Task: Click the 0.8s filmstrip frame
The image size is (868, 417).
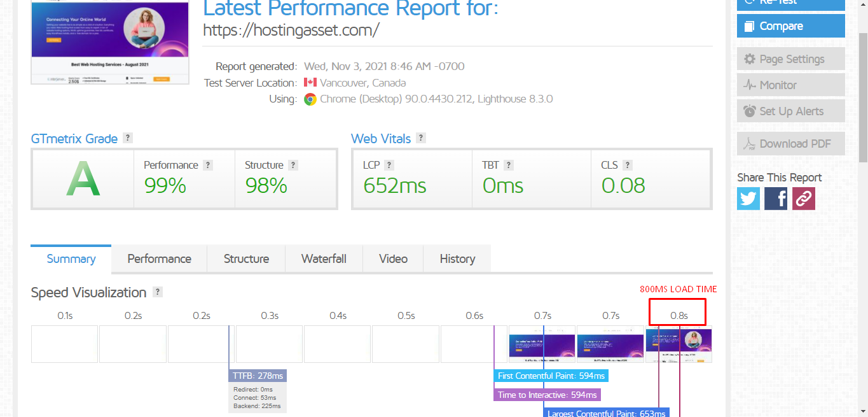Action: (x=679, y=344)
